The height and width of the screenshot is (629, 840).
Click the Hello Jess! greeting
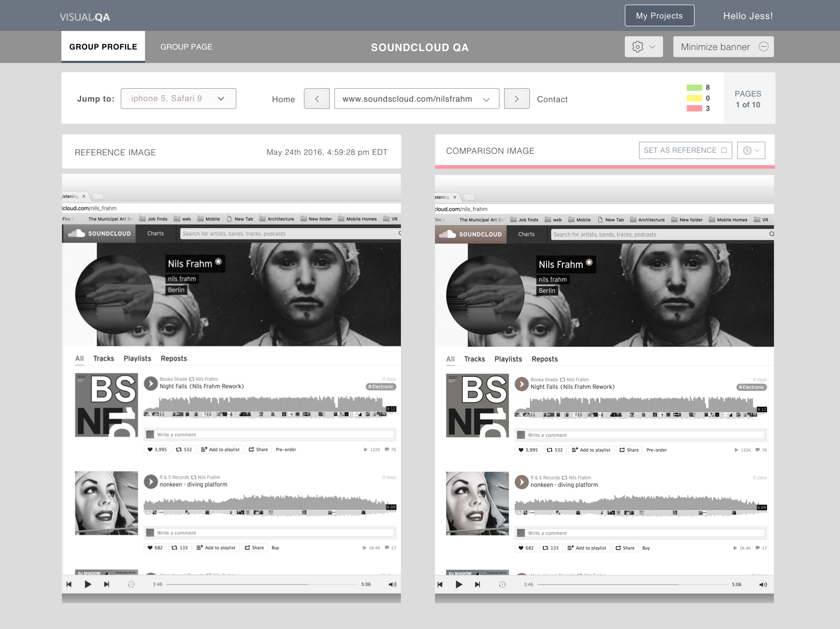click(x=748, y=16)
